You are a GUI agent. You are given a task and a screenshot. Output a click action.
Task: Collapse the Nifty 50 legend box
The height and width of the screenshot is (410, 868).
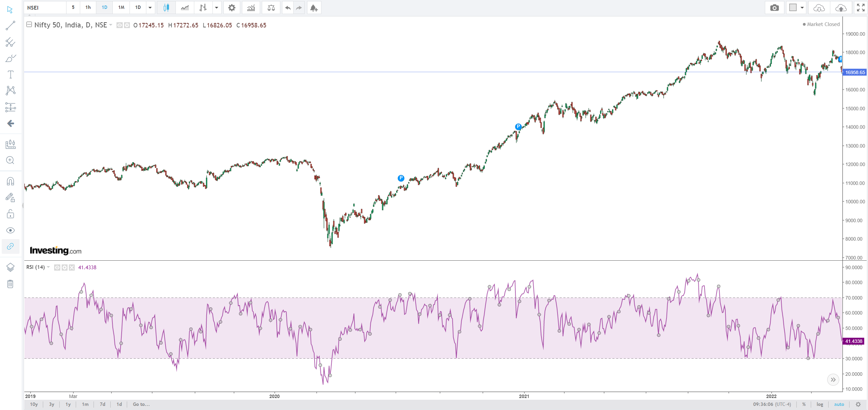click(29, 25)
